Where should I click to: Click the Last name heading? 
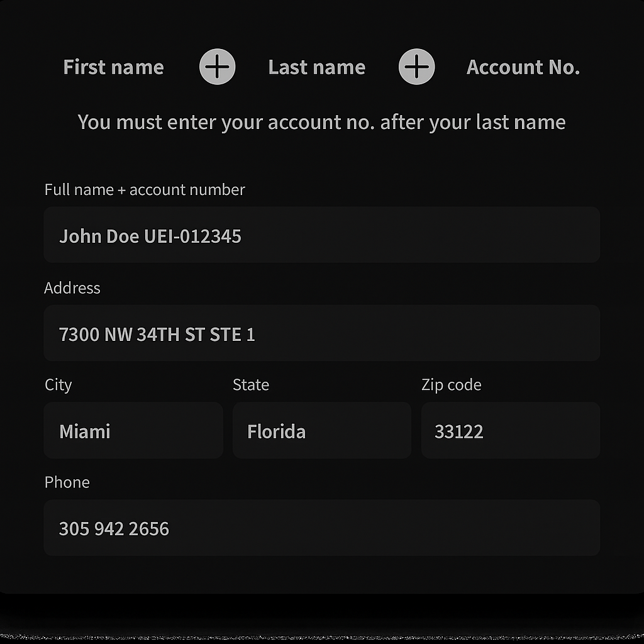pos(316,67)
